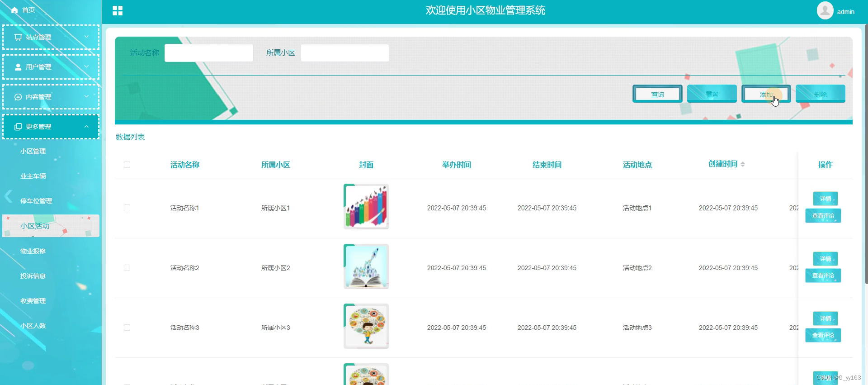Screen dimensions: 868x385
Task: Click the admin username text
Action: (x=846, y=12)
